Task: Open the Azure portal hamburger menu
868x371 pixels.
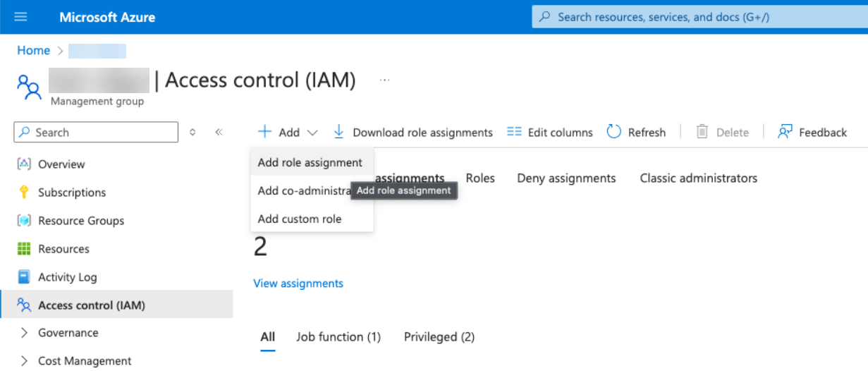Action: (20, 17)
